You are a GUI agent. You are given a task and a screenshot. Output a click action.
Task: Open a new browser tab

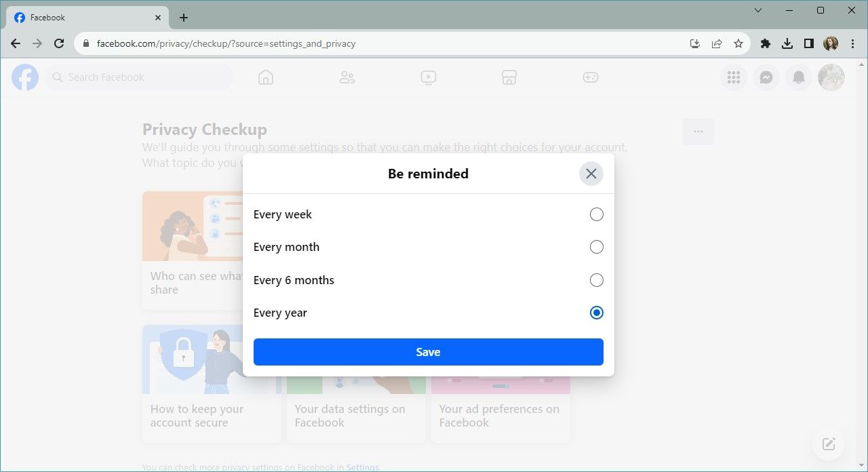183,17
